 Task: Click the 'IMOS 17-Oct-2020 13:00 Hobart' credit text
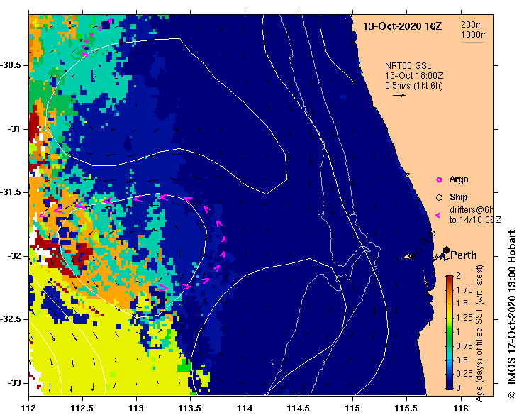click(x=512, y=314)
